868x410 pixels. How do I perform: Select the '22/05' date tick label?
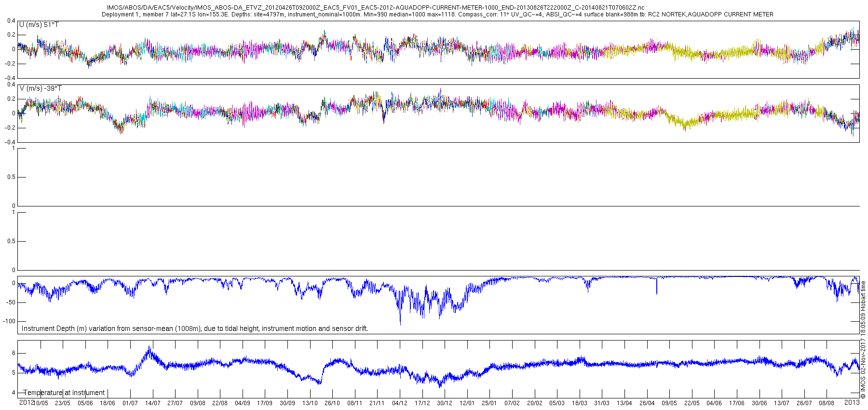pyautogui.click(x=692, y=403)
